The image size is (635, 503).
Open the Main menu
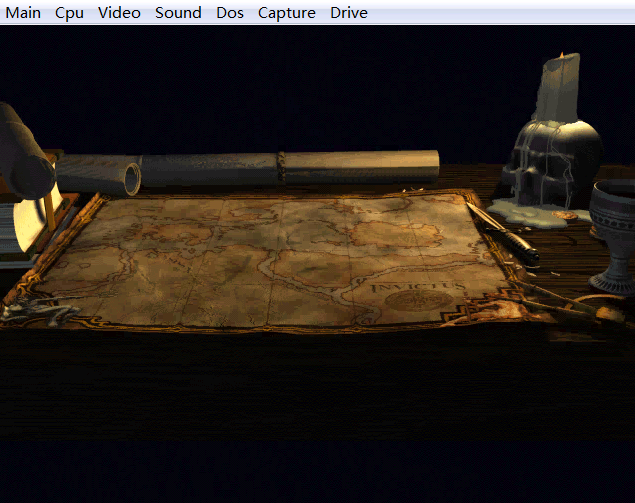pos(23,13)
